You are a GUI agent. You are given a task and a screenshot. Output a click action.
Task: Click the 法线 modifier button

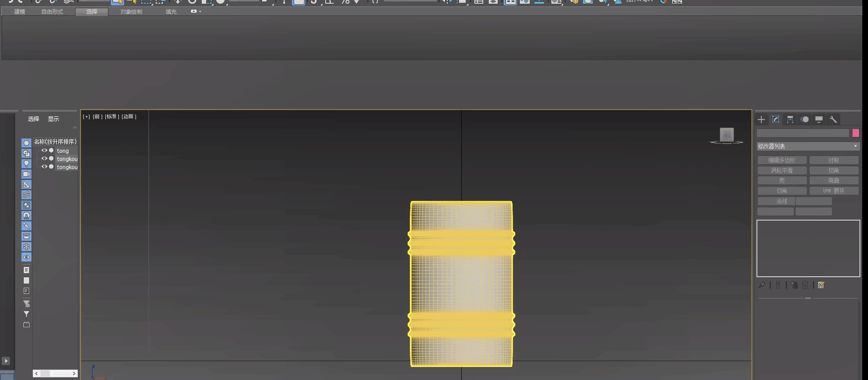point(776,201)
